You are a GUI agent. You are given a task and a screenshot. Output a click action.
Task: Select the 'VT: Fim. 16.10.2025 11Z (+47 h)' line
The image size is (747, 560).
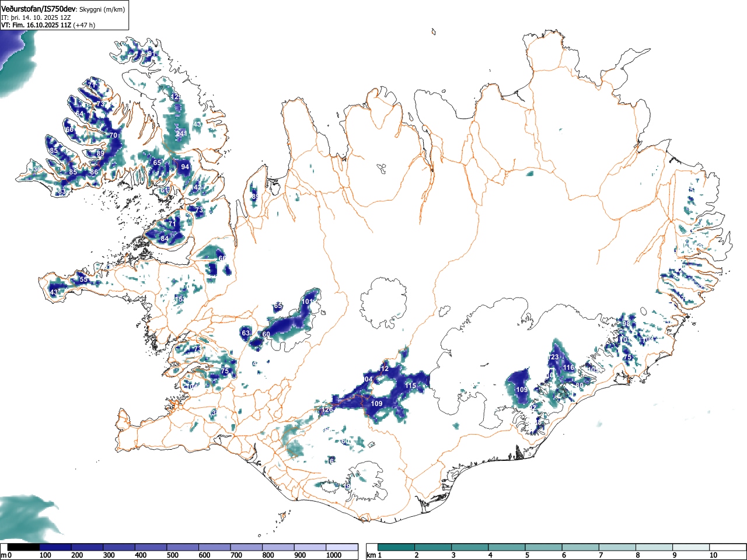tap(48, 25)
